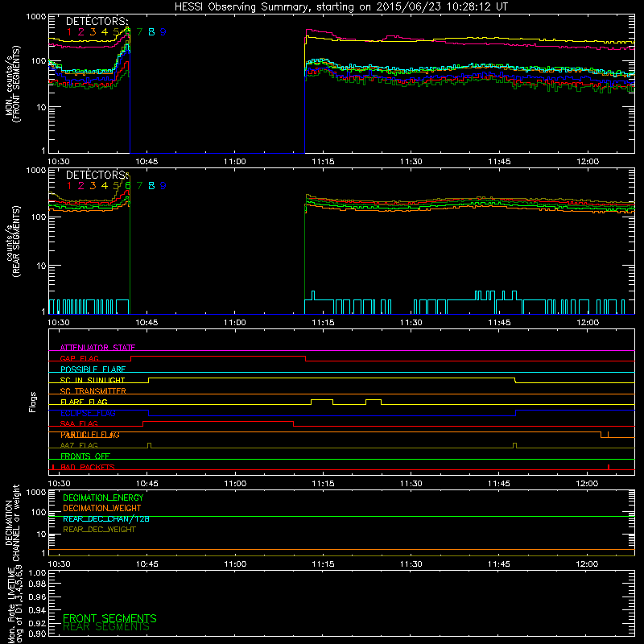Select detector 1 in rear segments legend
Screen dimensions: 644x644
point(69,186)
